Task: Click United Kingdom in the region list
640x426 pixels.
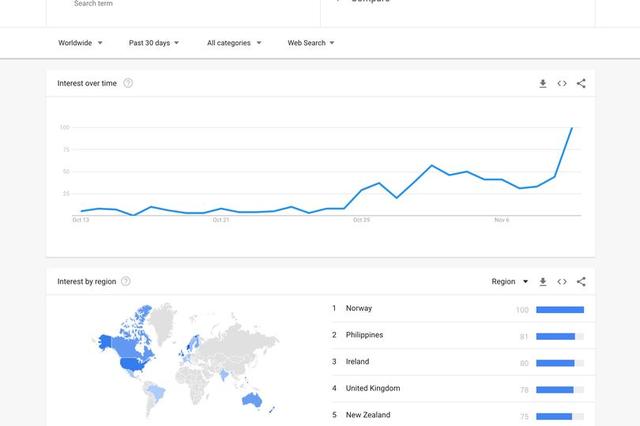Action: pyautogui.click(x=372, y=388)
